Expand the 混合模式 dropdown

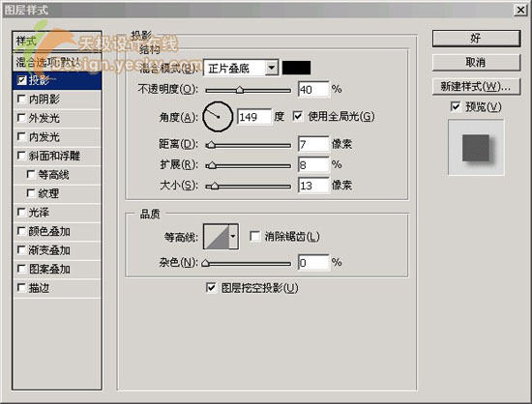coord(272,68)
